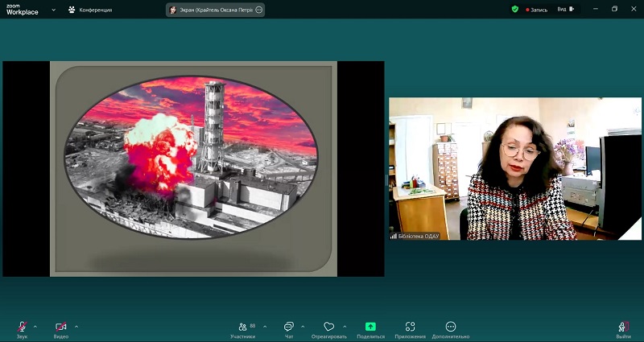Open the Чат chat panel
This screenshot has width=644, height=342.
click(288, 328)
